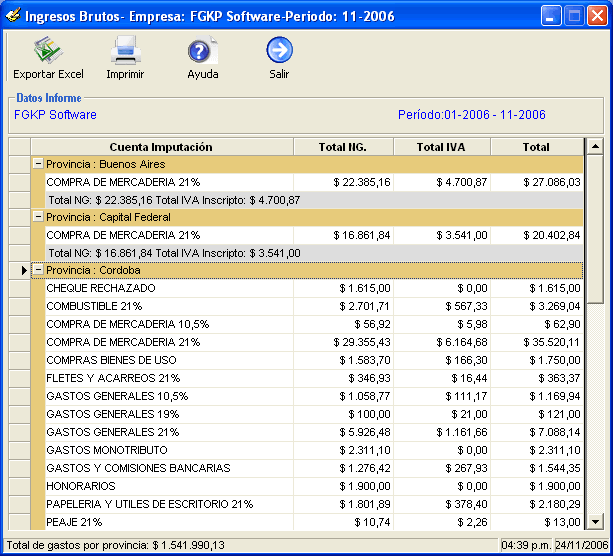Select COMPRAS BIENES DE USO row
This screenshot has height=556, width=613.
(x=314, y=360)
